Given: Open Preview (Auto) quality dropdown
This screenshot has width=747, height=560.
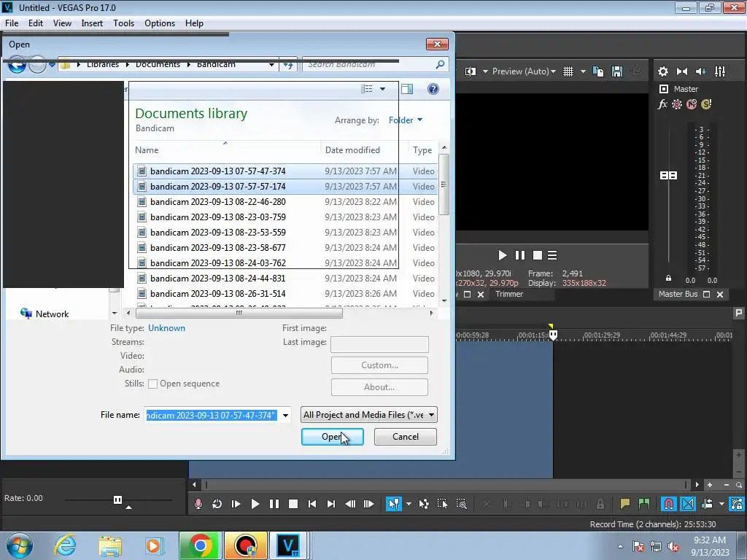Looking at the screenshot, I should 524,71.
